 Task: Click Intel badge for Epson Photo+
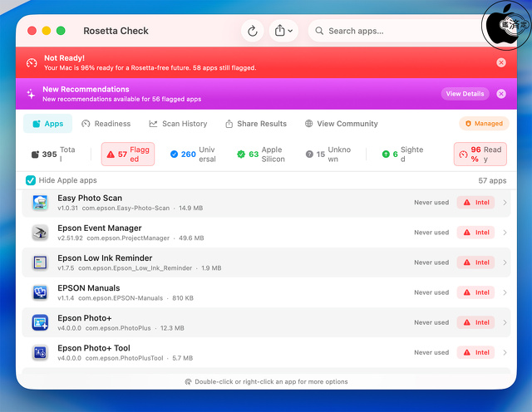(x=475, y=322)
